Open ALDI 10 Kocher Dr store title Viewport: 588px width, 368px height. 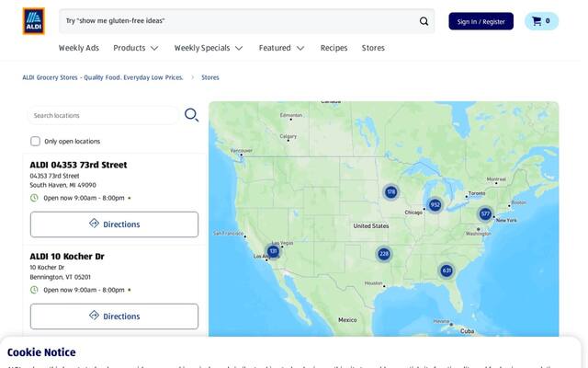67,257
